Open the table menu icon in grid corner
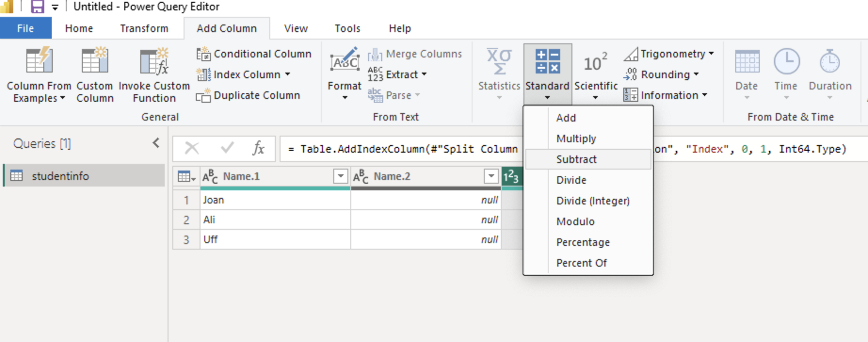868x342 pixels. click(186, 177)
